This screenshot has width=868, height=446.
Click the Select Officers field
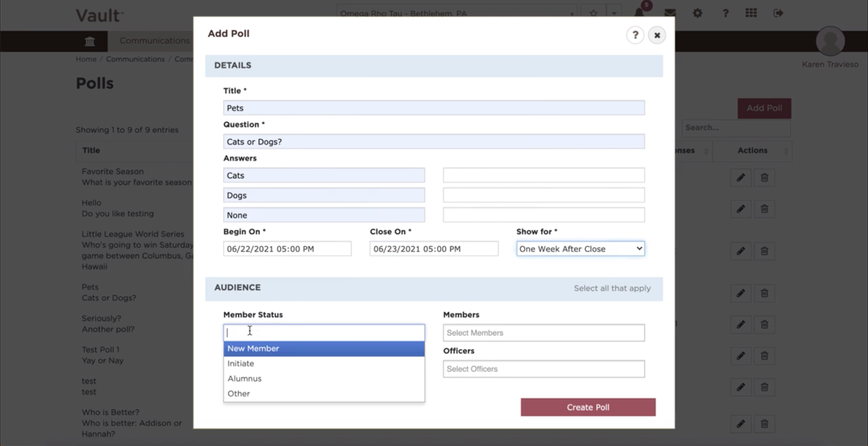pos(544,369)
